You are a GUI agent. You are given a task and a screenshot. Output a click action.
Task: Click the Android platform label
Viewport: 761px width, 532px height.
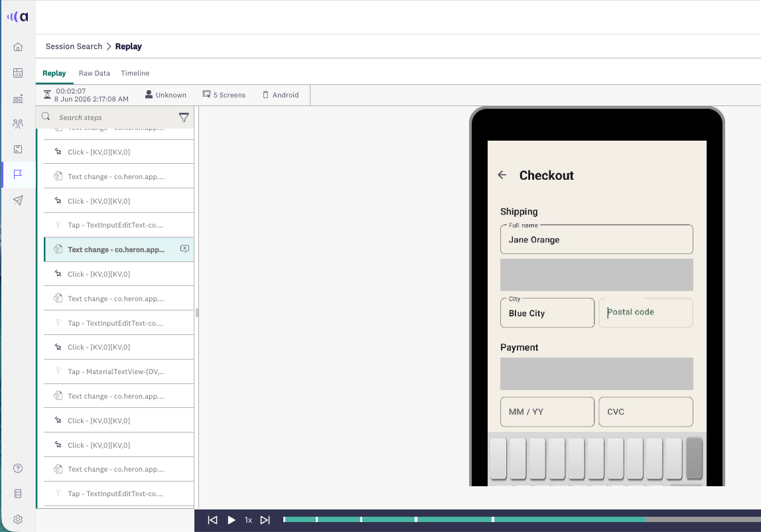285,95
